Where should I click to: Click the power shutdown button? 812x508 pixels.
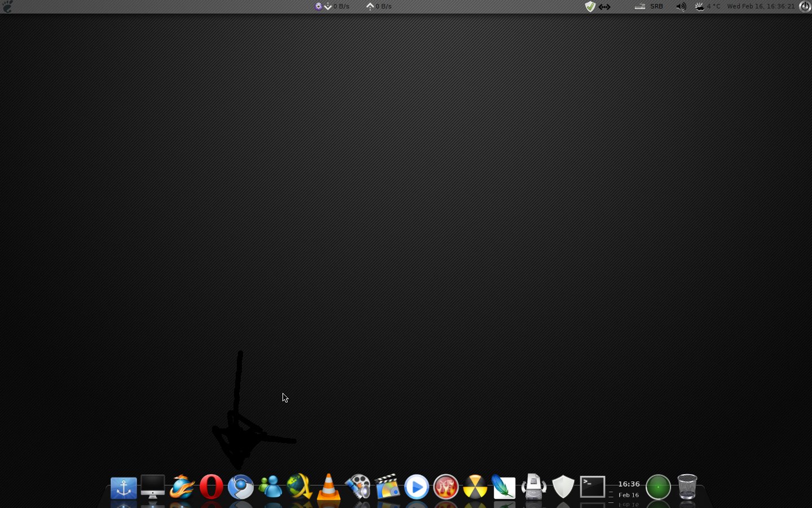pos(805,7)
